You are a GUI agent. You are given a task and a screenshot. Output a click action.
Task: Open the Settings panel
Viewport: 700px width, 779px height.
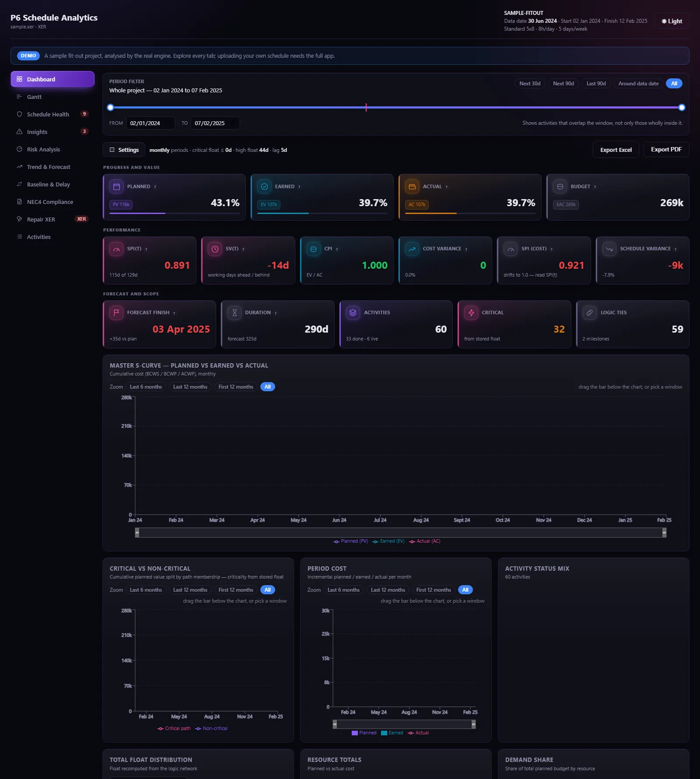pyautogui.click(x=124, y=150)
